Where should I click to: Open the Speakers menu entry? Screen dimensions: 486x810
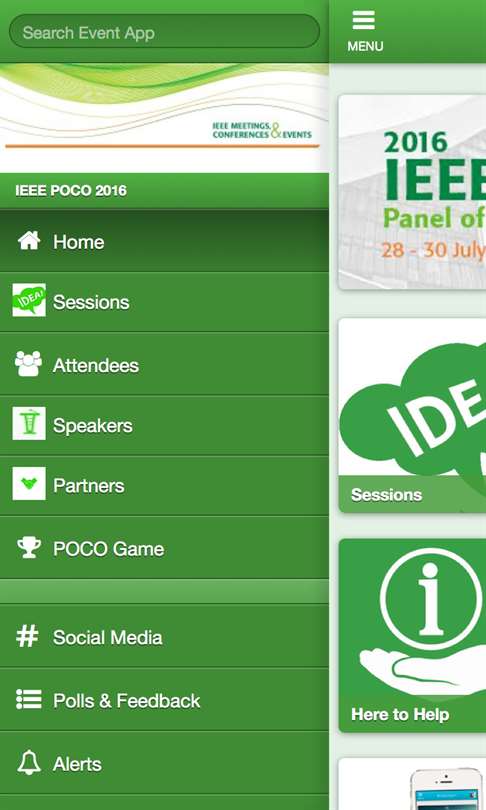tap(164, 426)
